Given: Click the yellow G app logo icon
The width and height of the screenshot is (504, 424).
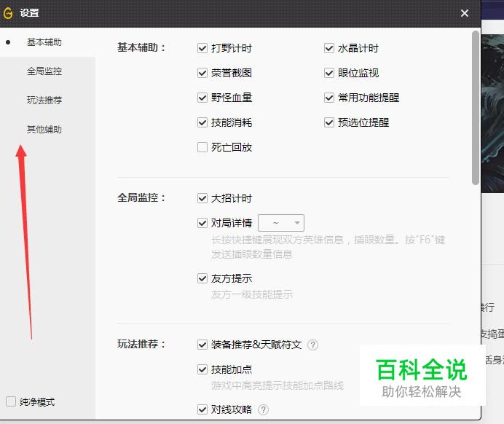Looking at the screenshot, I should coord(8,13).
